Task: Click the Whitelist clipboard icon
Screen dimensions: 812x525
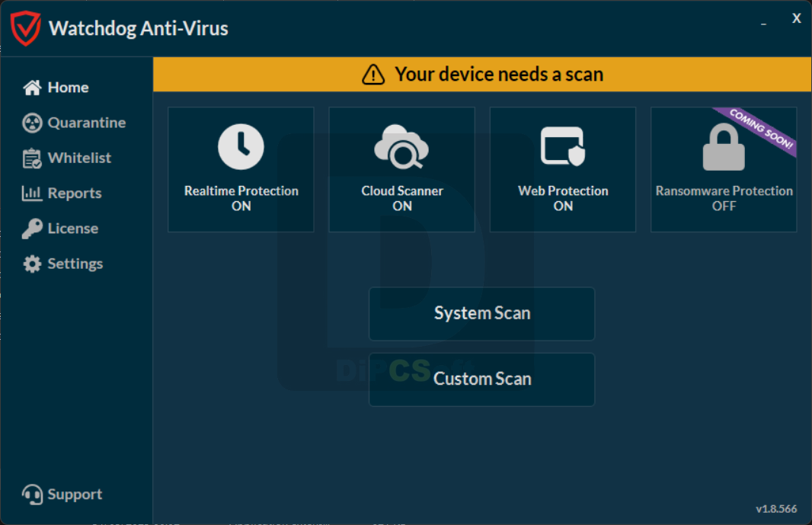Action: click(x=32, y=158)
